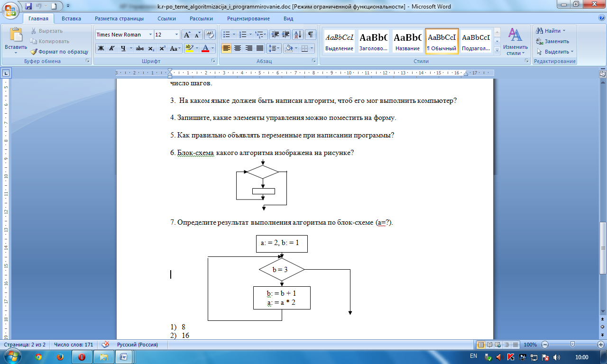The width and height of the screenshot is (607, 364).
Task: Open Chrome from taskbar
Action: click(x=38, y=357)
